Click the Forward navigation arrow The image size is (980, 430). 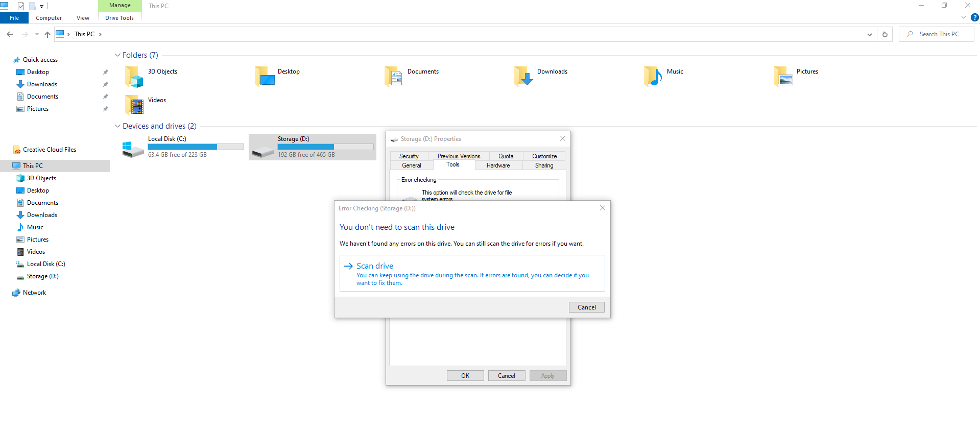(25, 34)
